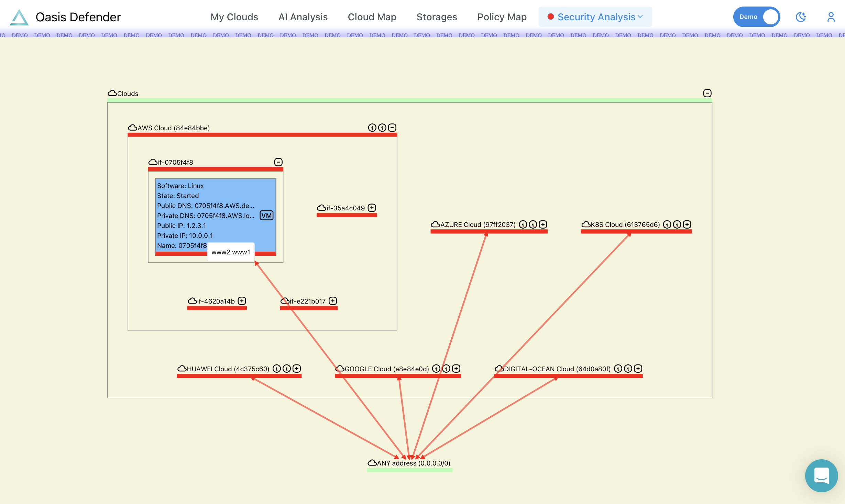Click first info icon on K8S Cloud
This screenshot has height=504, width=845.
(667, 224)
